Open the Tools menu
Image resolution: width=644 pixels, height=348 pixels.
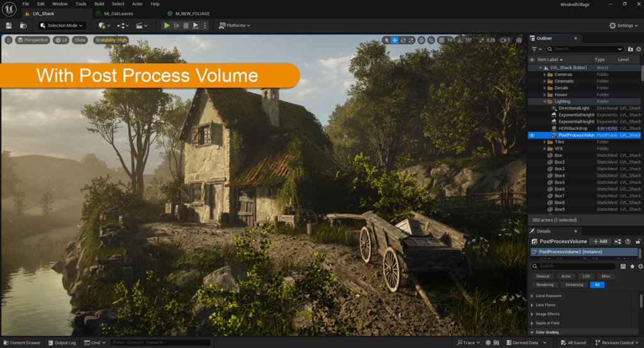coord(81,4)
